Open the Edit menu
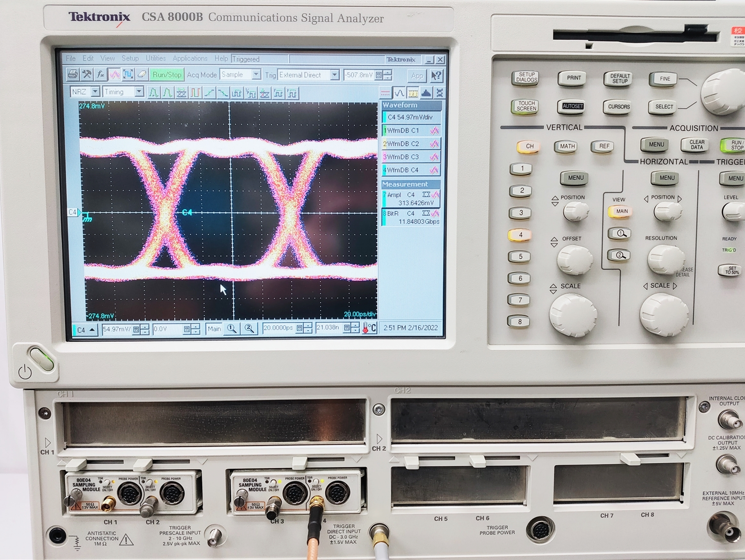 click(88, 58)
